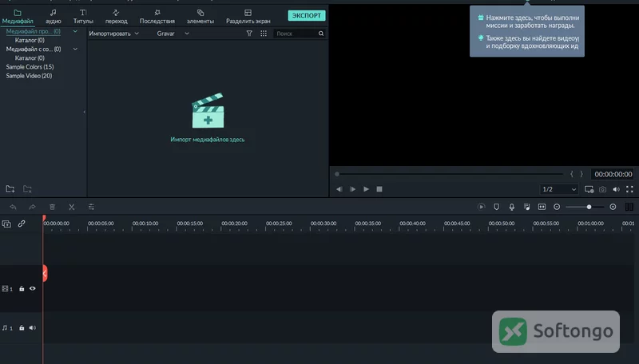Click the import media clapperboard icon
639x364 pixels.
pos(208,110)
